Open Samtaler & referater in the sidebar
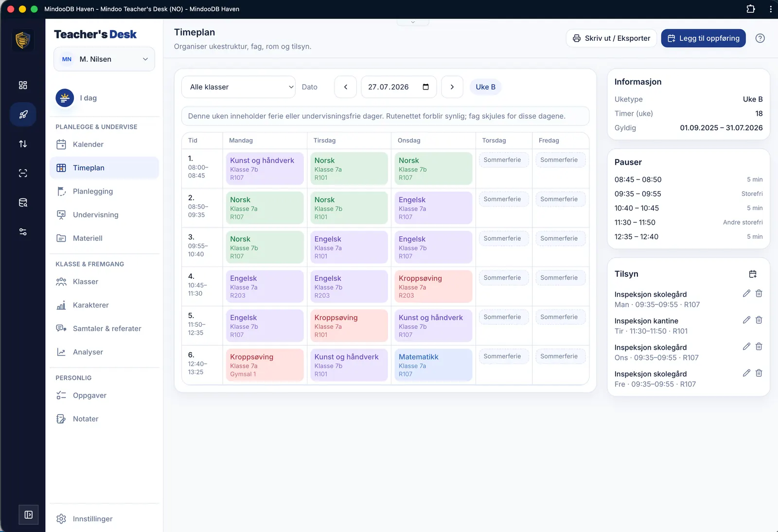 [105, 329]
